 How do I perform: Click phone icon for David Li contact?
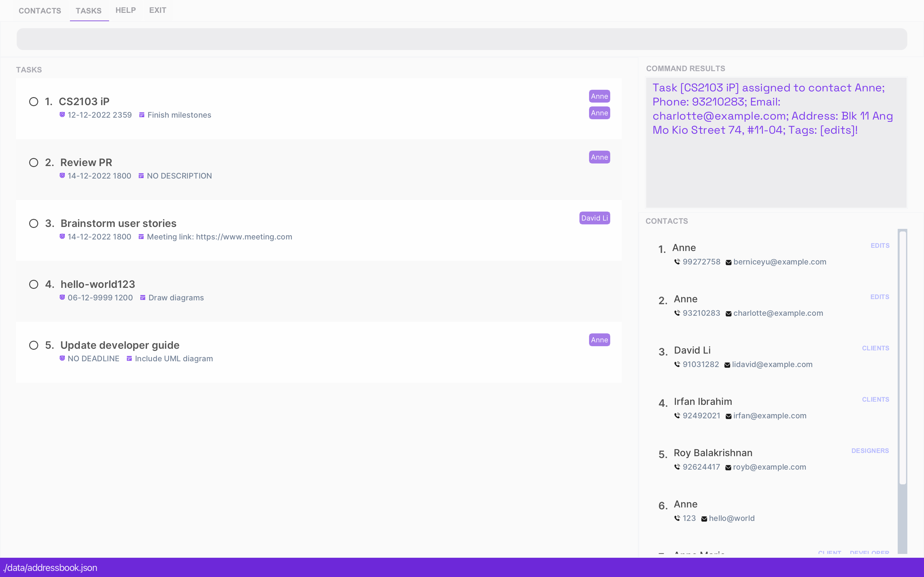pos(677,364)
